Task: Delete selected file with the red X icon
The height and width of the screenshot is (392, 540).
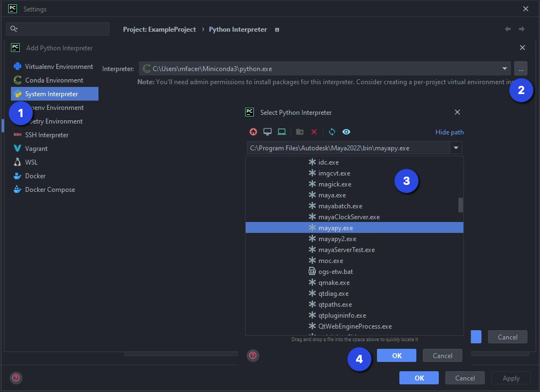Action: tap(313, 131)
